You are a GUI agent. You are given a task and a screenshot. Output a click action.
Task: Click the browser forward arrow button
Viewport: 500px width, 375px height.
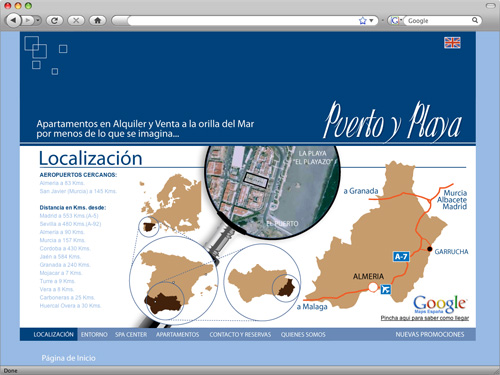28,21
